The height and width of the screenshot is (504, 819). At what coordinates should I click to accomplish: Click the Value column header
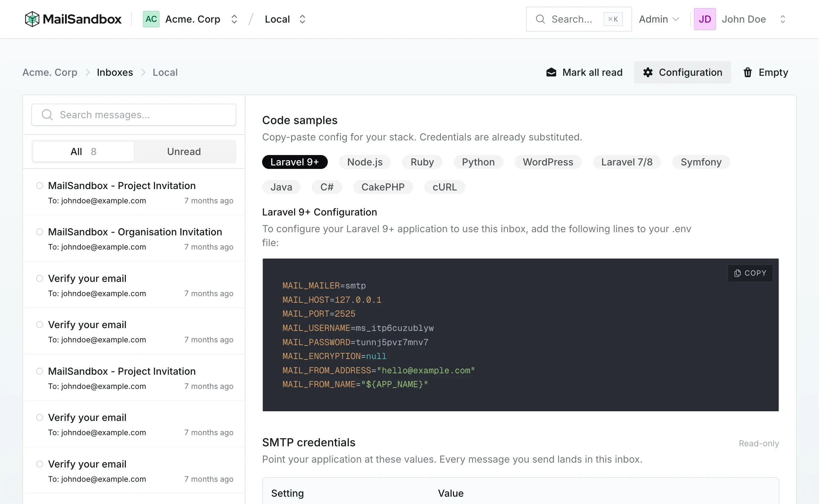pyautogui.click(x=451, y=493)
